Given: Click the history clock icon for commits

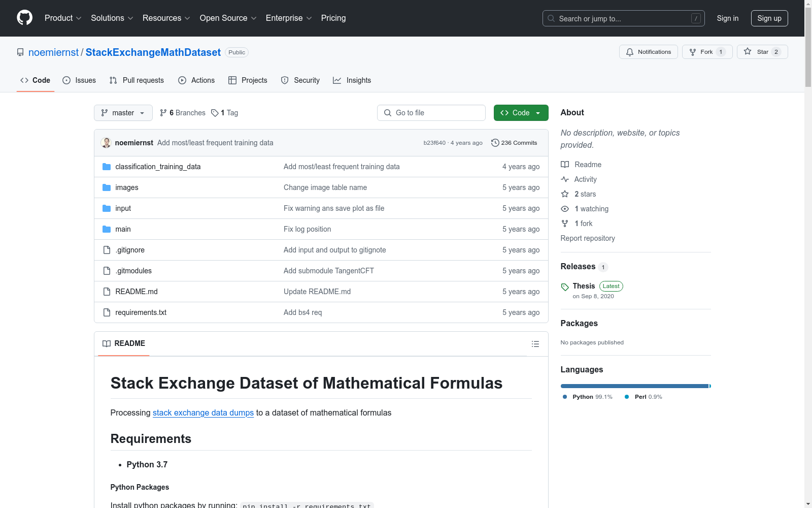Looking at the screenshot, I should tap(495, 143).
